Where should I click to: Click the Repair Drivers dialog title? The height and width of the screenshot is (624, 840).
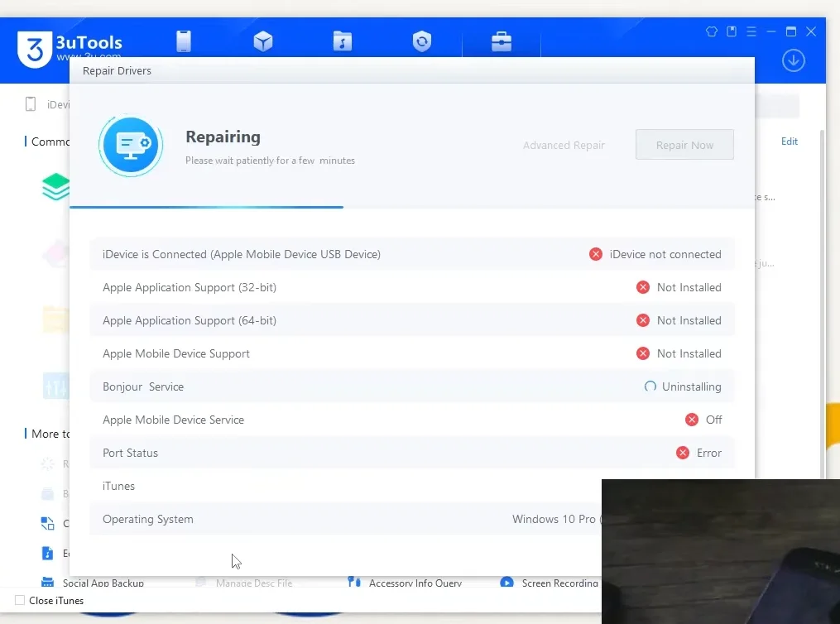click(x=117, y=70)
